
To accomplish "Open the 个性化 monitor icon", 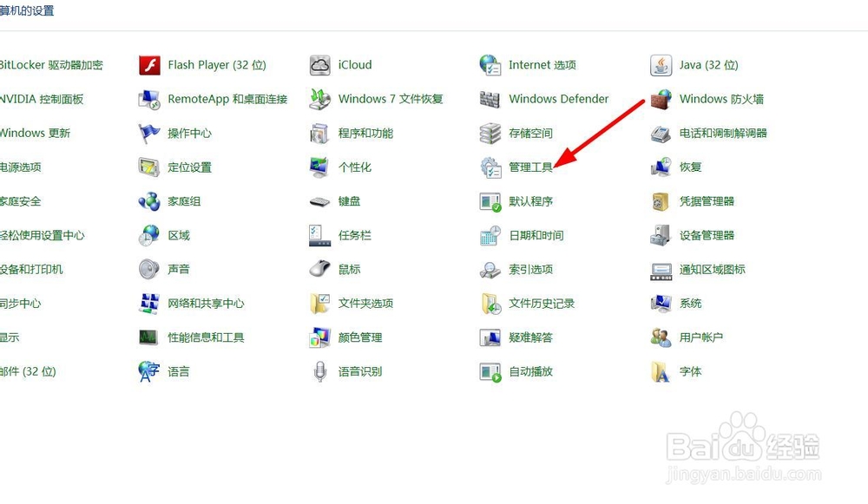I will click(320, 167).
